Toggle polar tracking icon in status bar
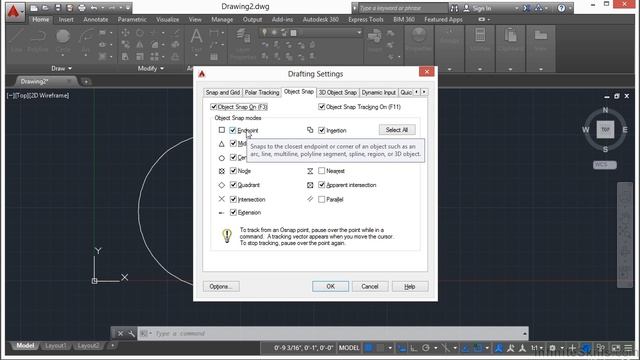This screenshot has width=640, height=360. pos(426,348)
